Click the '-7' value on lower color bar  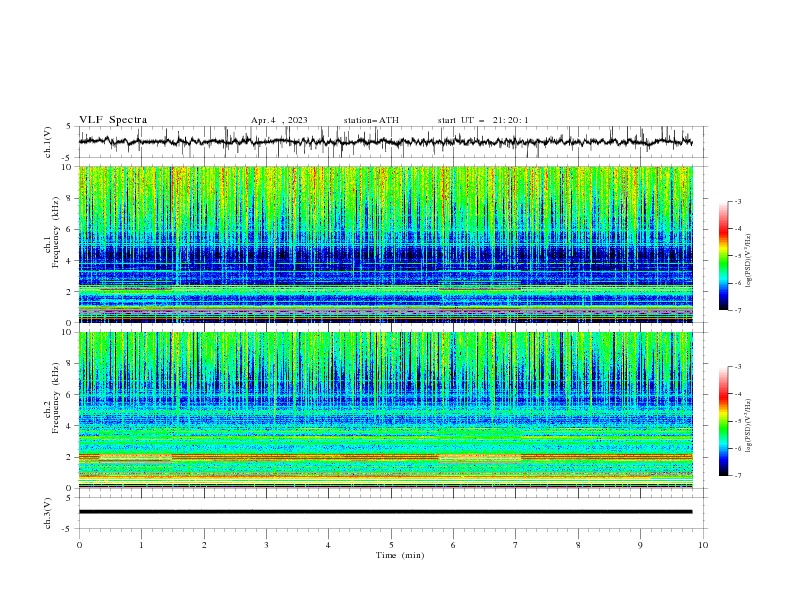coord(738,476)
